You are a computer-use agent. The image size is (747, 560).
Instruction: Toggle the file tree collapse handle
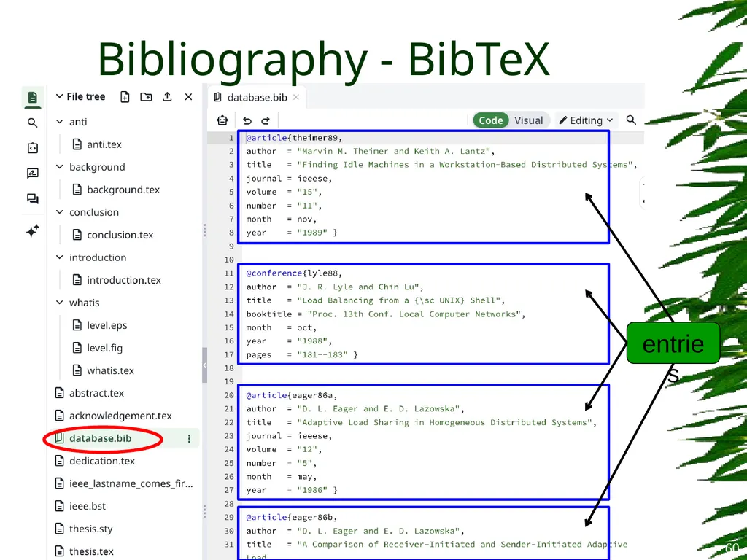tap(204, 365)
